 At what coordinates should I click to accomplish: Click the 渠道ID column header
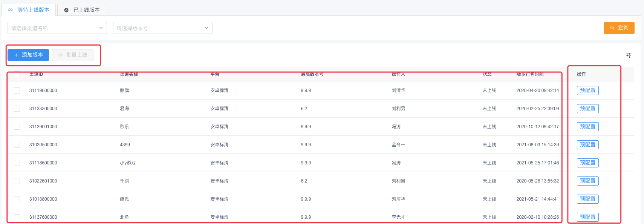point(36,74)
